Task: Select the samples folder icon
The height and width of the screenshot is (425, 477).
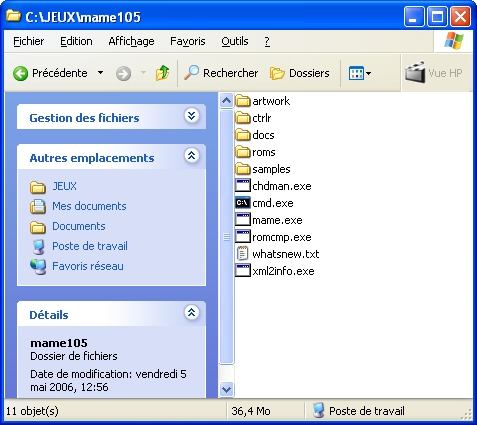Action: click(243, 169)
